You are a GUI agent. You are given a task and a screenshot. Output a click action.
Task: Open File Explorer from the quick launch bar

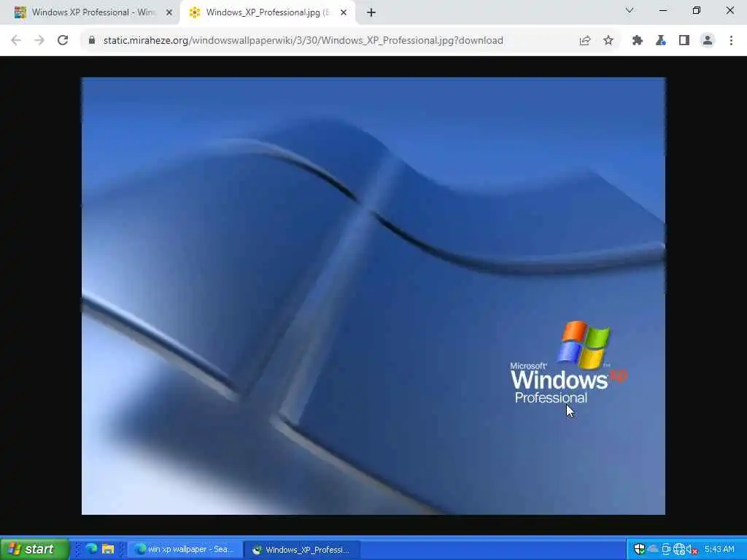click(x=108, y=549)
